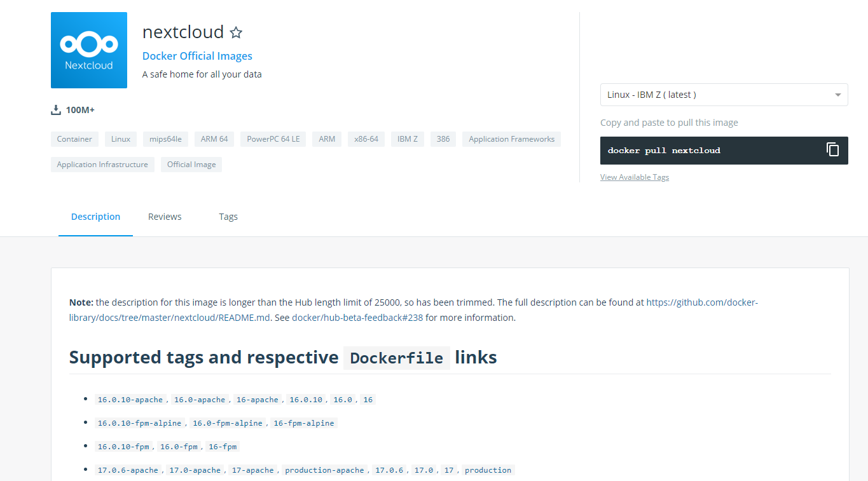
Task: Click the nextcloud title text
Action: [x=183, y=32]
